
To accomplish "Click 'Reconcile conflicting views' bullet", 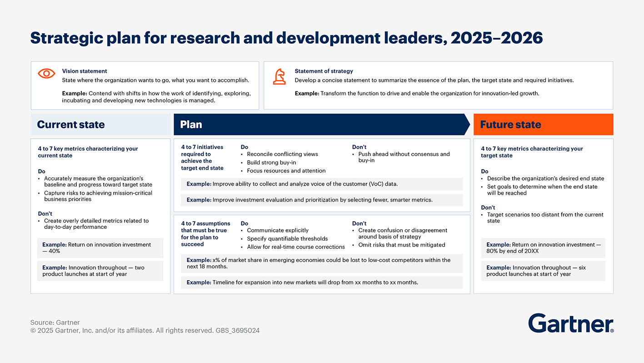I will coord(280,154).
